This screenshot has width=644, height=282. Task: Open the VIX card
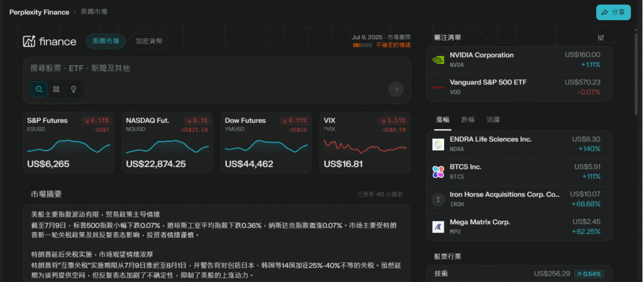365,143
